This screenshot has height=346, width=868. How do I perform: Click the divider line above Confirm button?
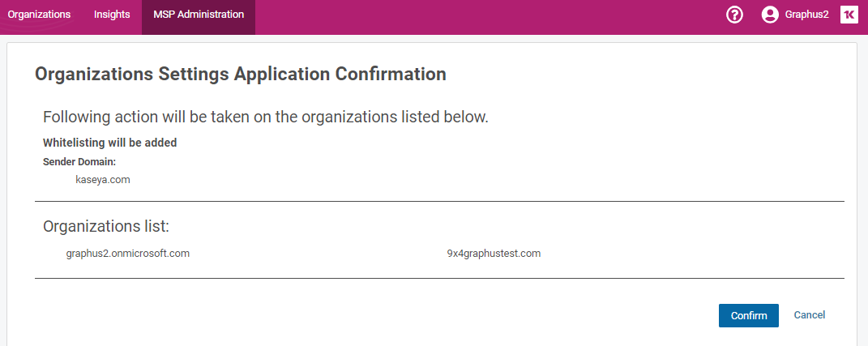439,279
